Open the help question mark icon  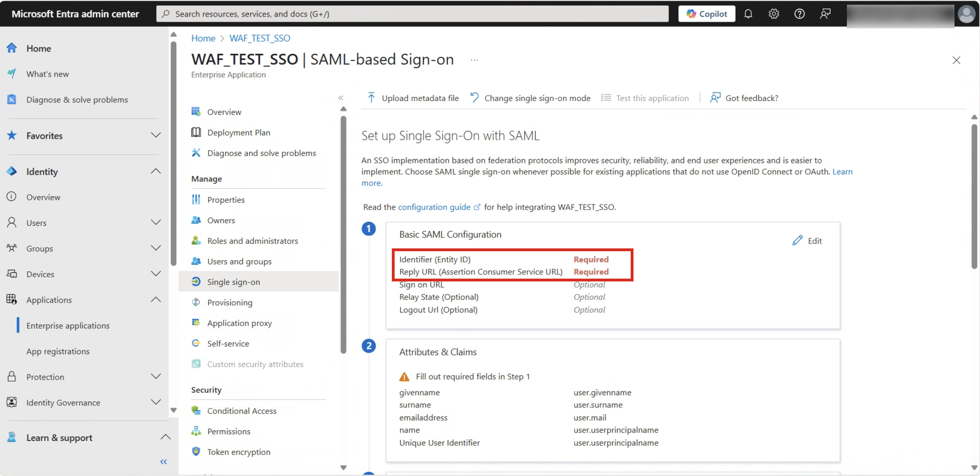(800, 14)
